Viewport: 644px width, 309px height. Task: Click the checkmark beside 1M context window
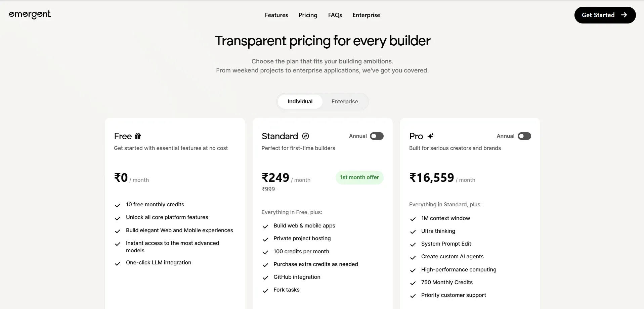pos(413,219)
